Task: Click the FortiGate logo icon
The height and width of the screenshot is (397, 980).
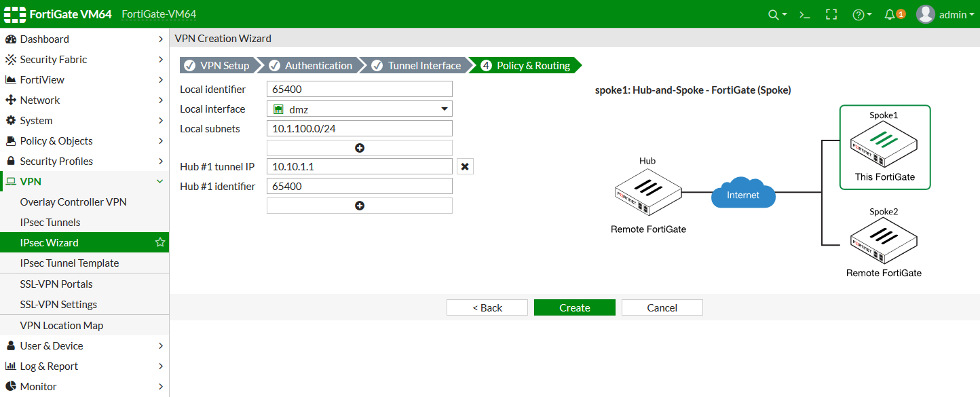Action: coord(14,14)
